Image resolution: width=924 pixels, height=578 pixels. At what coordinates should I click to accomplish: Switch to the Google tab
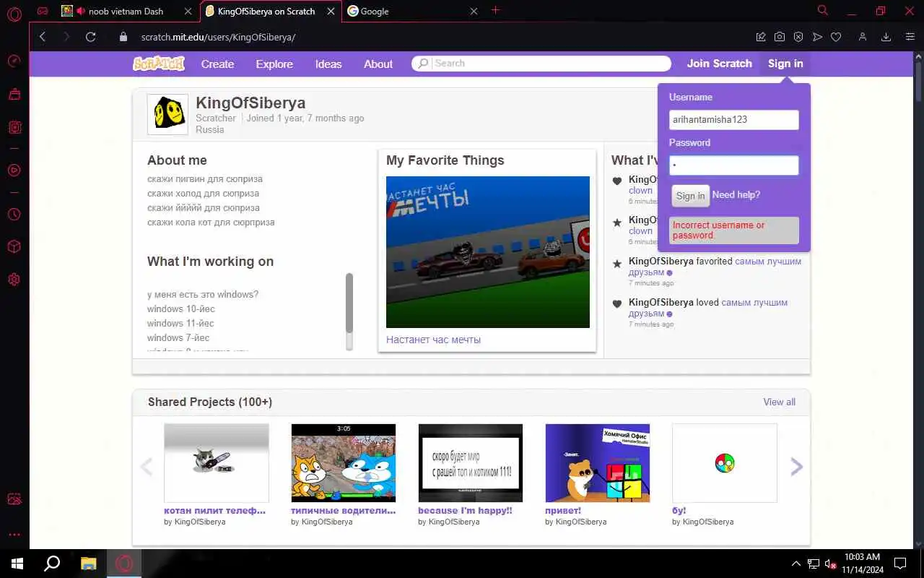click(x=413, y=11)
